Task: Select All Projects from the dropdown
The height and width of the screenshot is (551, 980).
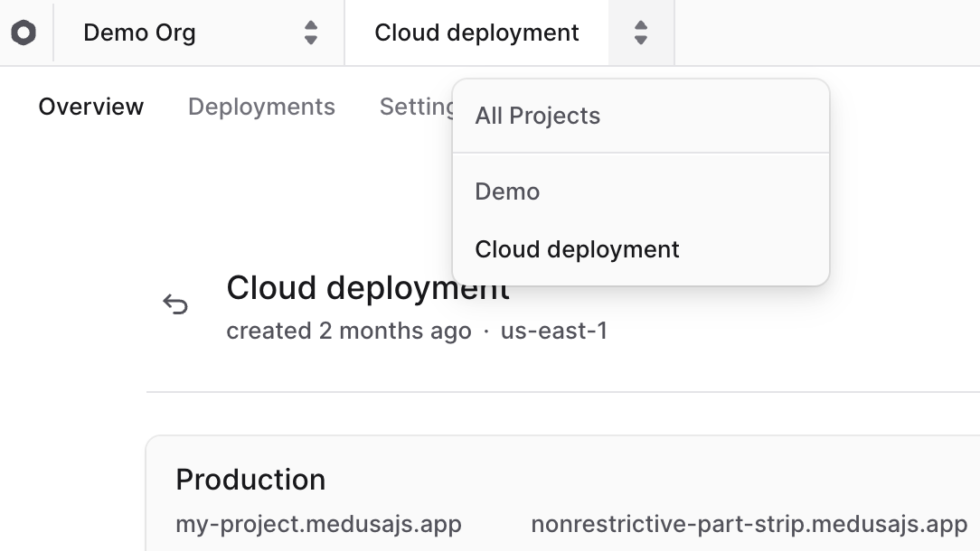Action: (x=537, y=116)
